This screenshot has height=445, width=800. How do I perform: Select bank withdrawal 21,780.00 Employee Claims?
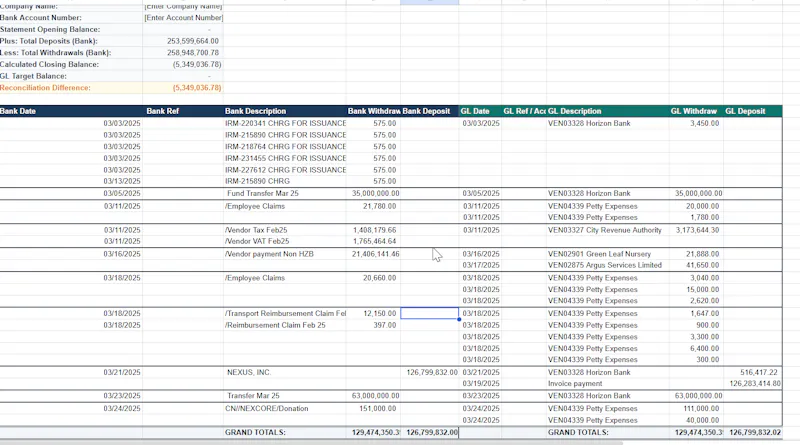pos(373,206)
